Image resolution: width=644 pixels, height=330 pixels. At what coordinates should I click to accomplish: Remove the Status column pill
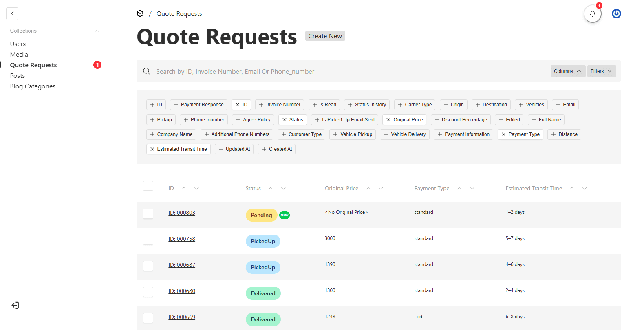click(x=293, y=120)
